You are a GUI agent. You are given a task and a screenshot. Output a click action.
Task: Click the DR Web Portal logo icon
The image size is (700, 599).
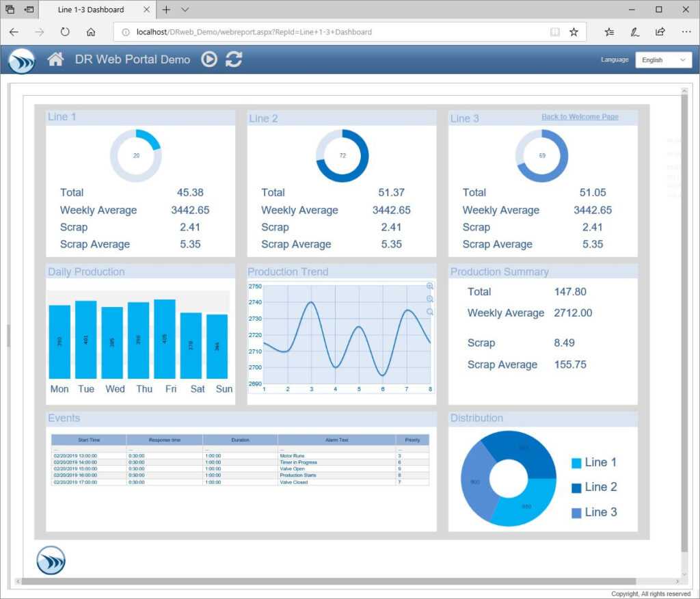pos(21,61)
